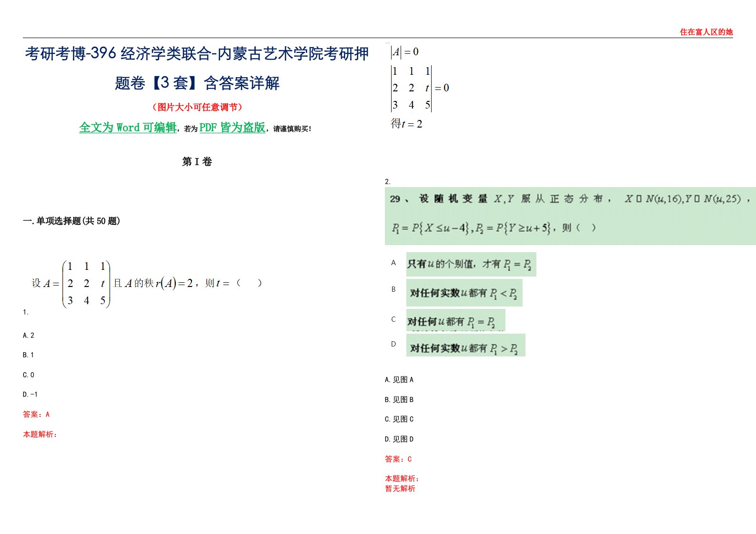The image size is (756, 534).
Task: Select question 2 option B. 见图B
Action: (399, 400)
